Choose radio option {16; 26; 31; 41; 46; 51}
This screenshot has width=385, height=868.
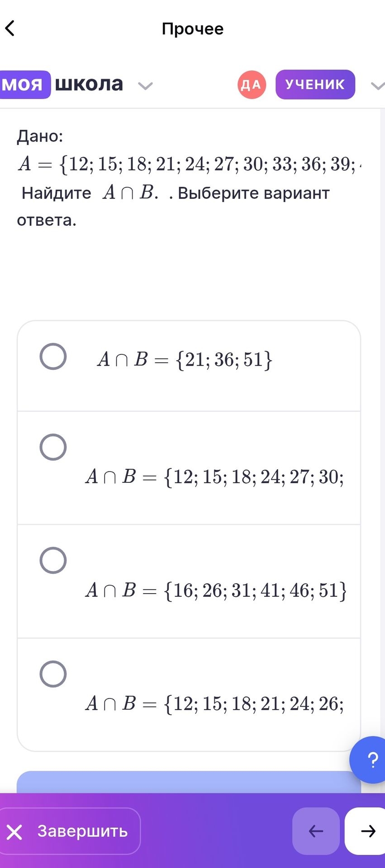(x=53, y=561)
